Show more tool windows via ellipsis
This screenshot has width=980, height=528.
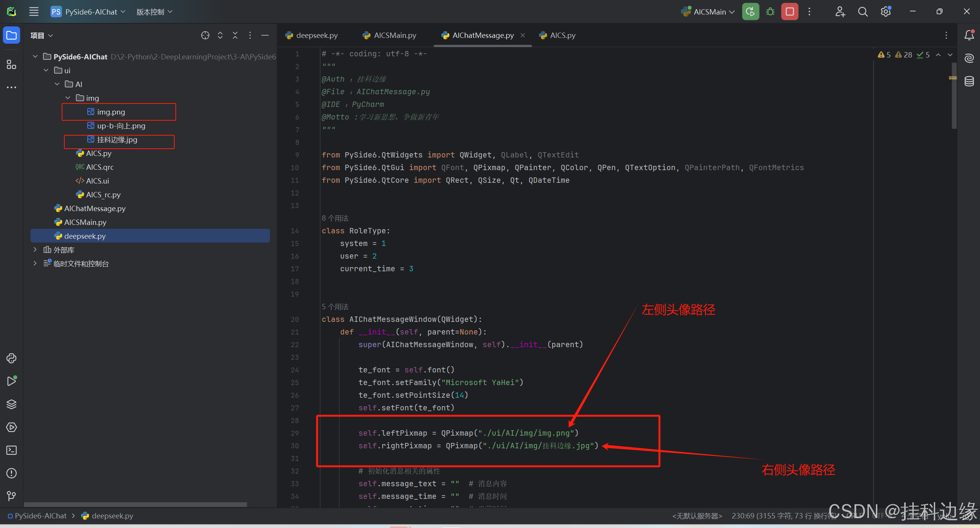[x=11, y=87]
